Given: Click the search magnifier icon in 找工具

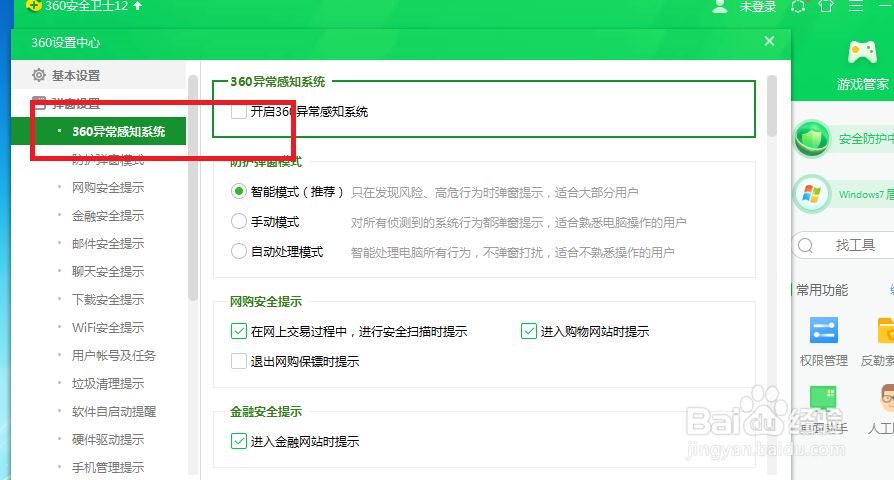Looking at the screenshot, I should (806, 246).
